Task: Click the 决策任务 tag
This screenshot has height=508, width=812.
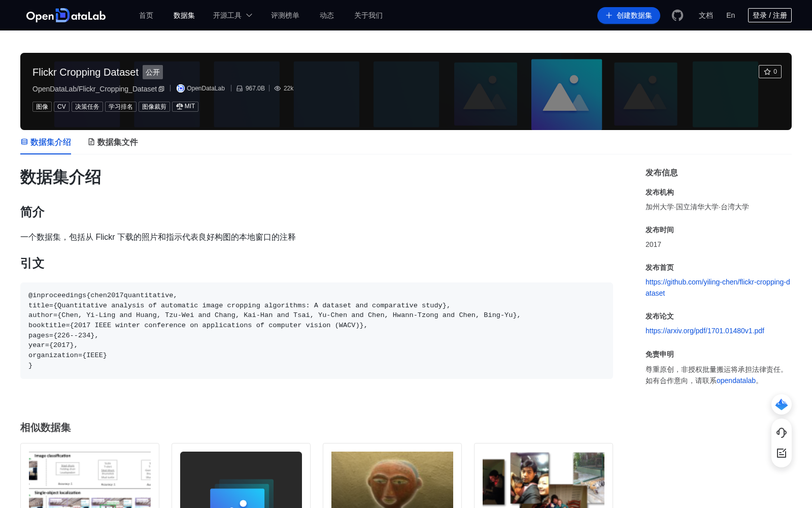Action: 87,107
